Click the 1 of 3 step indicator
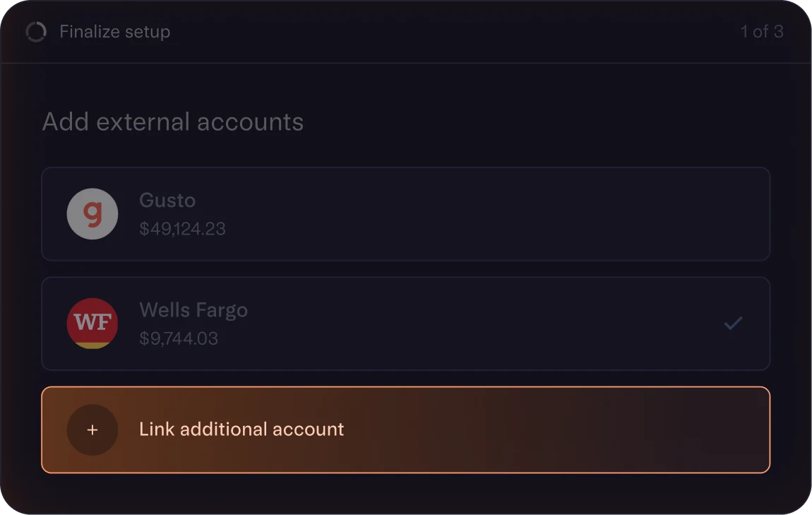 tap(762, 32)
